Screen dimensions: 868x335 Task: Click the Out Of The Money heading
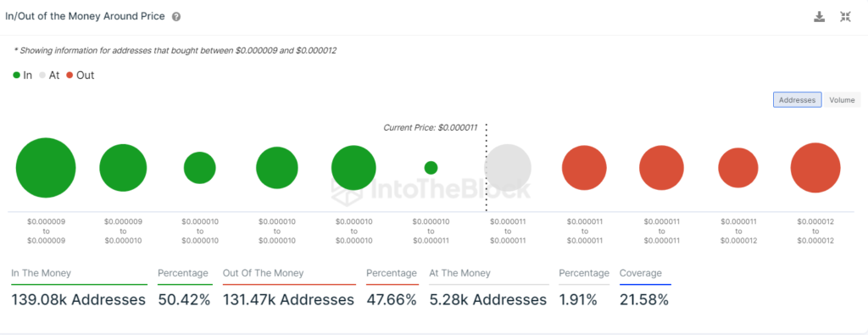pyautogui.click(x=263, y=273)
